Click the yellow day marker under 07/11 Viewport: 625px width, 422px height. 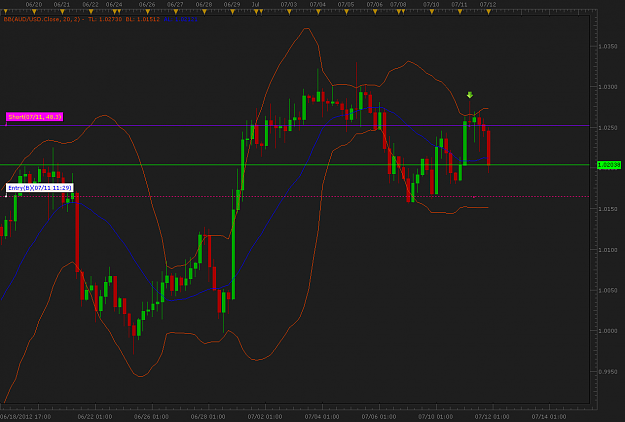pos(460,12)
